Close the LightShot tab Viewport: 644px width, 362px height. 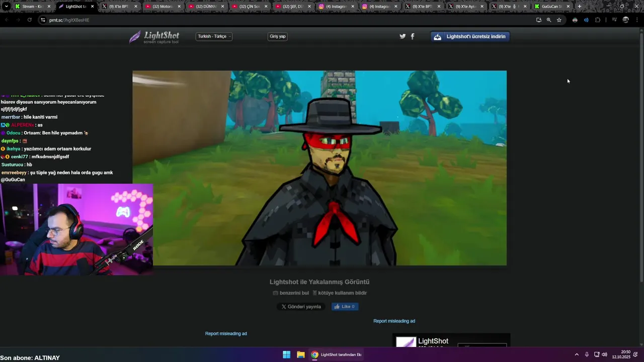[92, 7]
